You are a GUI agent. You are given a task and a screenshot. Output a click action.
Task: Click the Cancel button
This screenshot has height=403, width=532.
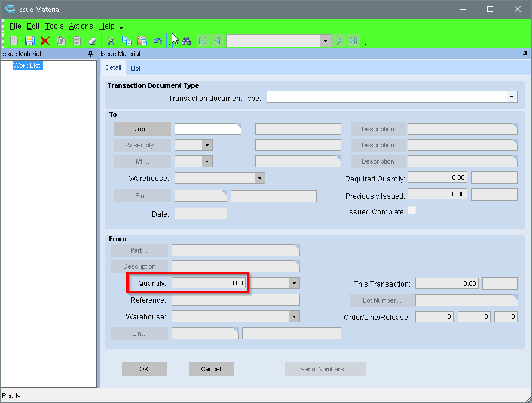(x=211, y=369)
